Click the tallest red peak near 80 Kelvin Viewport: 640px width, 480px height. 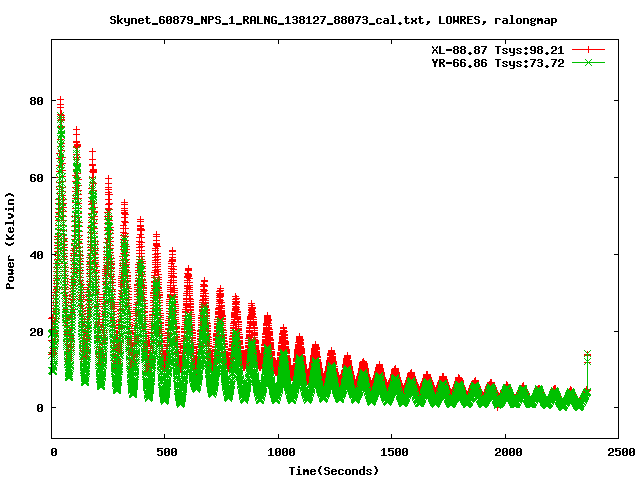click(61, 100)
